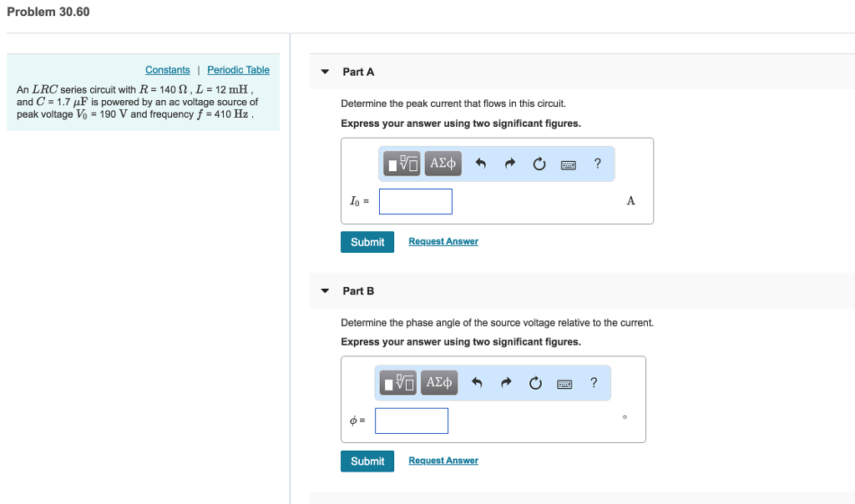Reset the Part A answer with the refresh icon
Image resolution: width=855 pixels, height=504 pixels.
pos(539,163)
